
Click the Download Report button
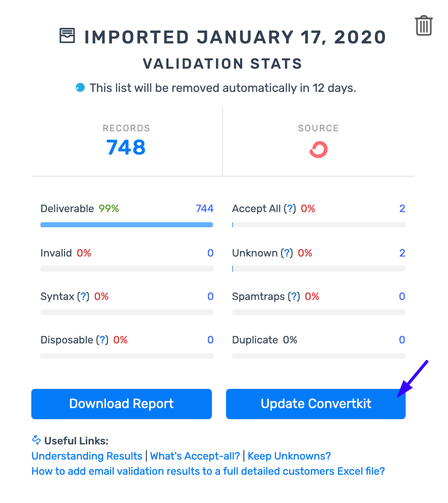click(122, 404)
